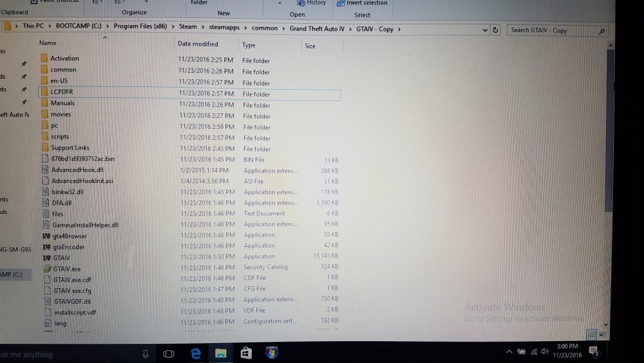The height and width of the screenshot is (363, 644).
Task: Expand chevron after Grand Theft Auto IV
Action: point(350,29)
